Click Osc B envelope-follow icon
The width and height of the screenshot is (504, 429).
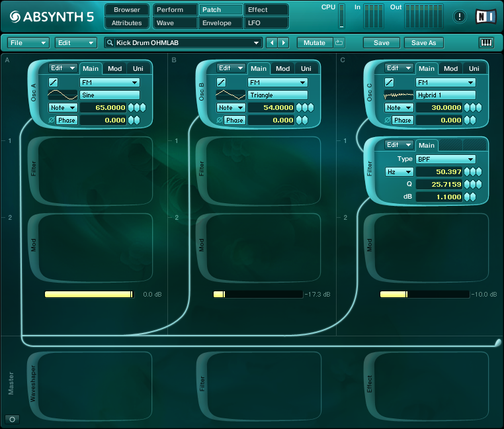pos(221,82)
